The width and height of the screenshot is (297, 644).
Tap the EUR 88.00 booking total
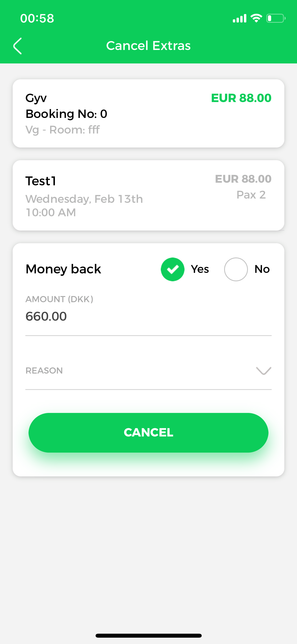pyautogui.click(x=241, y=98)
